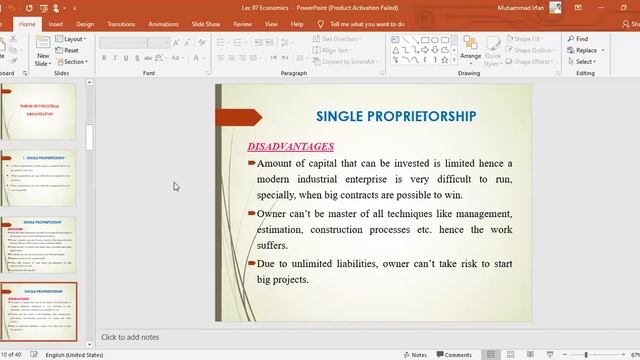
Task: Open the Shape Fill color dropdown
Action: tap(524, 39)
